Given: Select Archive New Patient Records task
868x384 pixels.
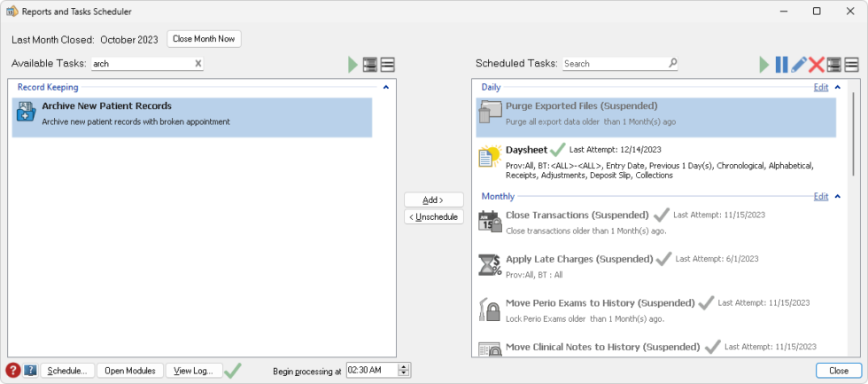Looking at the screenshot, I should (x=192, y=117).
